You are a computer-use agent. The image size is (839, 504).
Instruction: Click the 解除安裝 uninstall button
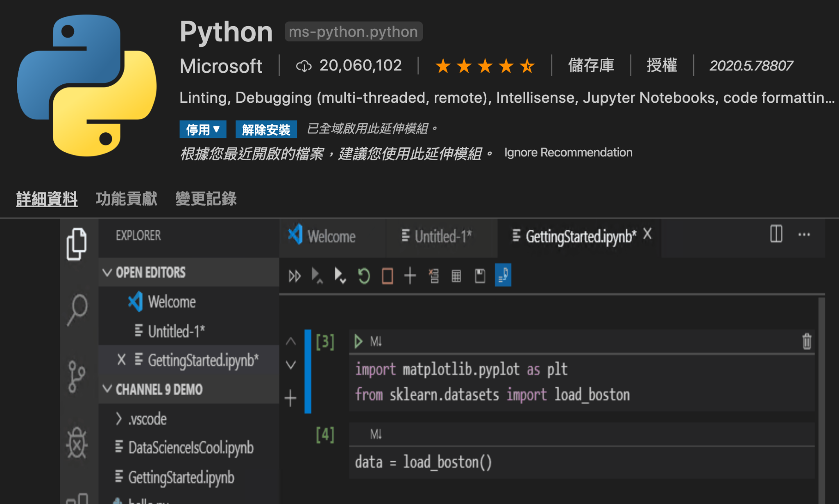click(x=266, y=129)
